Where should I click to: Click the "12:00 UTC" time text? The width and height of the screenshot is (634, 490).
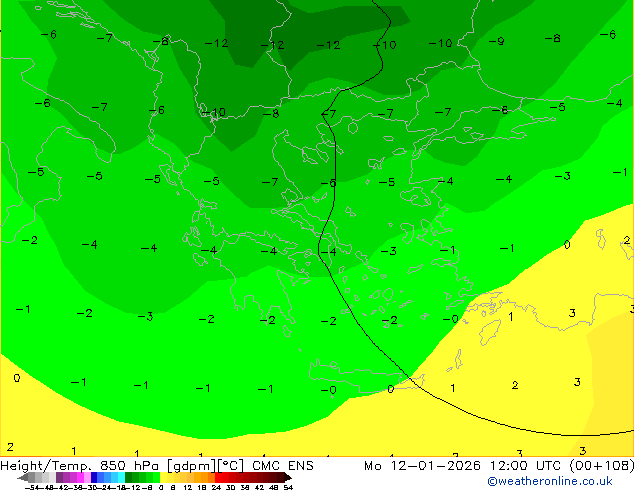click(525, 466)
